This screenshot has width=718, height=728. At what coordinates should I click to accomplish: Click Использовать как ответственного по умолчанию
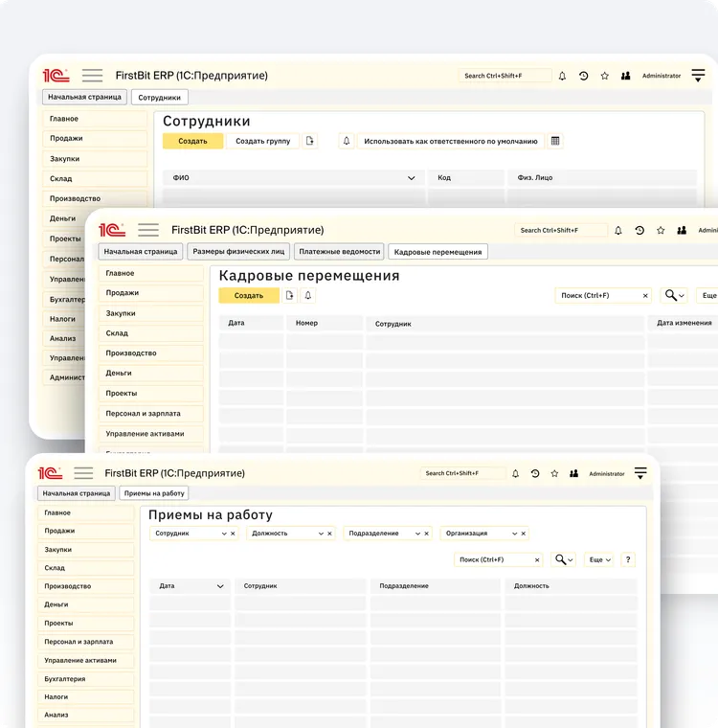pyautogui.click(x=450, y=141)
